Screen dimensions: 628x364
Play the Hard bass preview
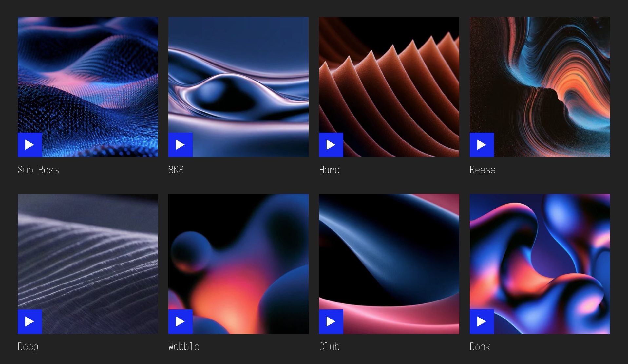tap(331, 145)
